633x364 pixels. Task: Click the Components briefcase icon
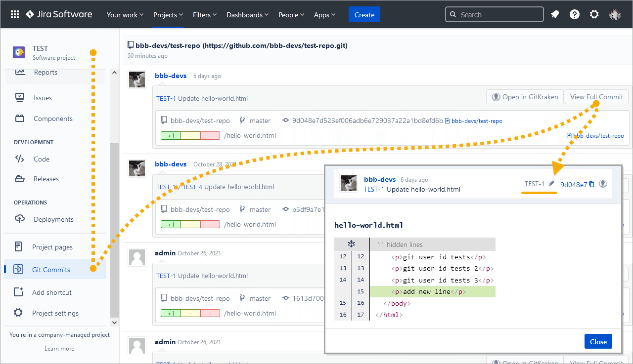pos(20,119)
